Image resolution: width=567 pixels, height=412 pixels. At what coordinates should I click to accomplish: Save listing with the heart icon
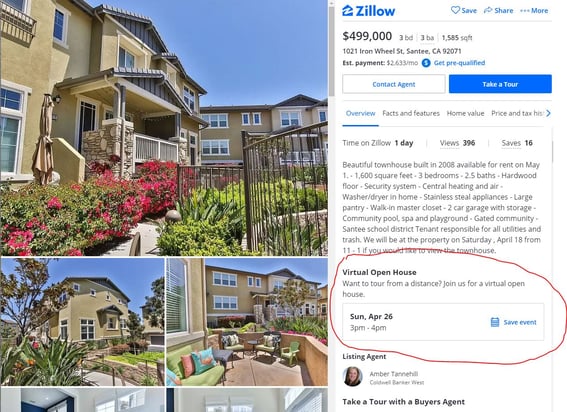point(455,10)
